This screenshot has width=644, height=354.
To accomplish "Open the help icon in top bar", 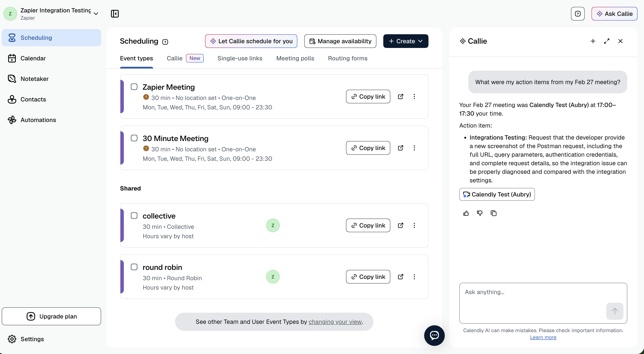I will pyautogui.click(x=578, y=13).
